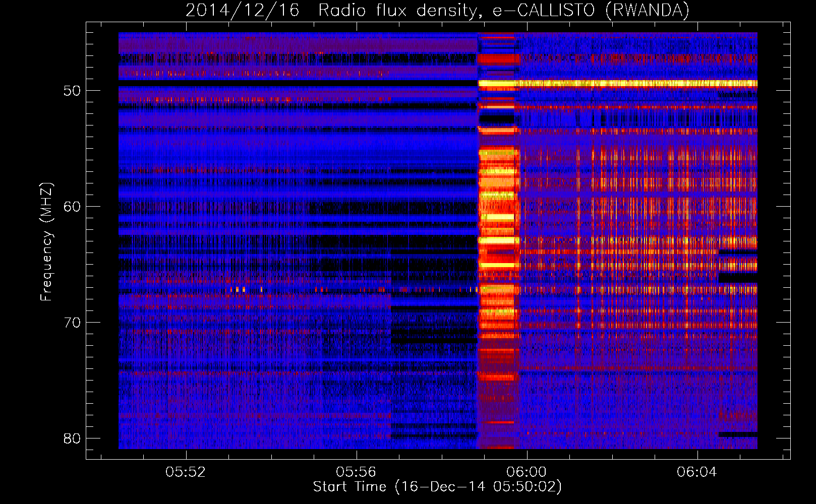Click the bright yellow band near 49 MHz
The image size is (816, 504).
click(x=618, y=83)
